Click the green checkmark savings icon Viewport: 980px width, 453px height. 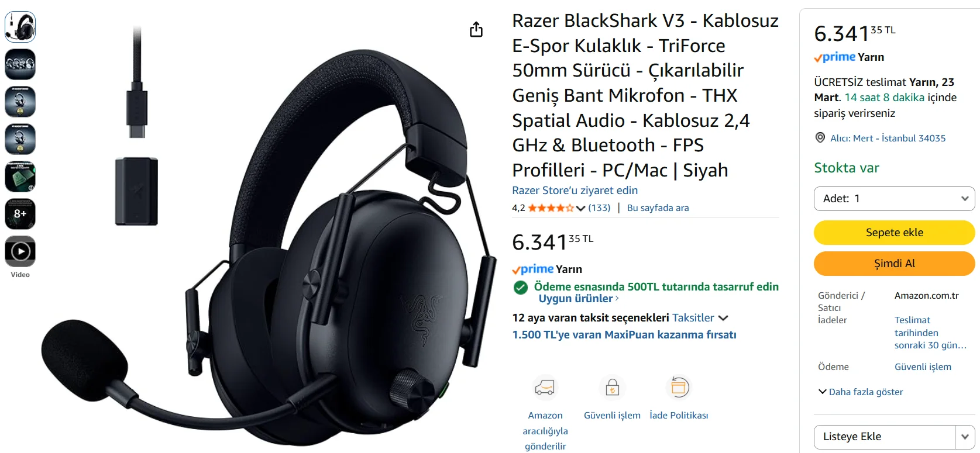pyautogui.click(x=521, y=287)
